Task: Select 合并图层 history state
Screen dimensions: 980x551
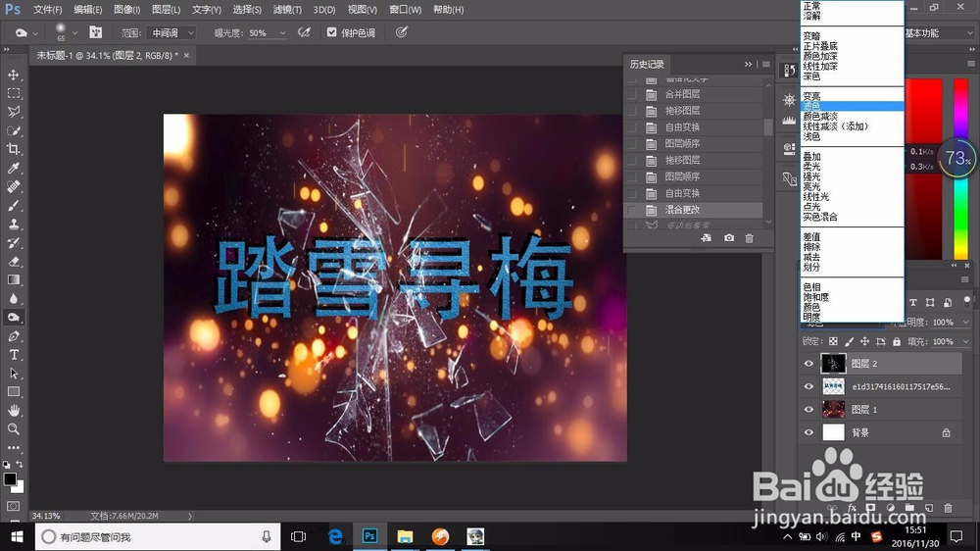Action: click(x=694, y=94)
